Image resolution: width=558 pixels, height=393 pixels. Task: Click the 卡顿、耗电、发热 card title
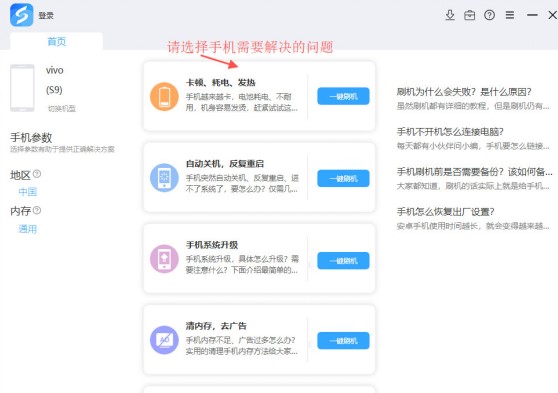[221, 83]
